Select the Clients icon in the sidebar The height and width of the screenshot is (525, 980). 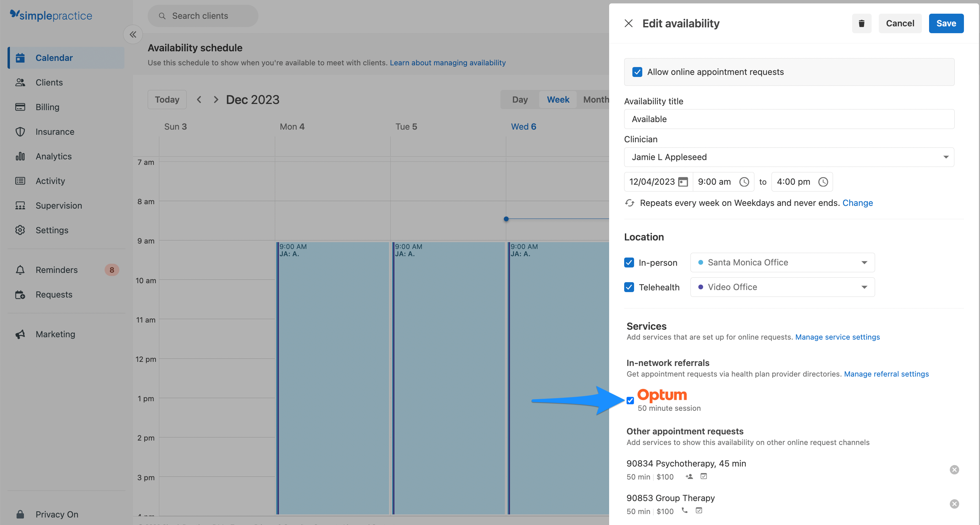[20, 82]
